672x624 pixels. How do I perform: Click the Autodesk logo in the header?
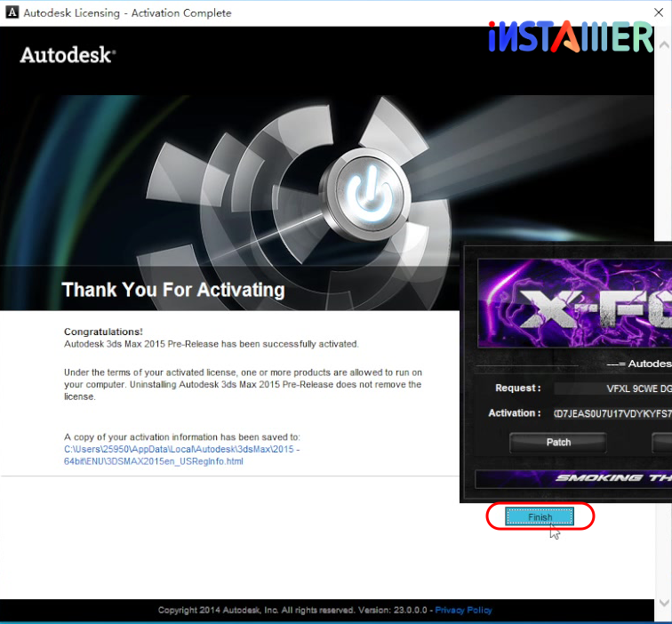point(68,55)
